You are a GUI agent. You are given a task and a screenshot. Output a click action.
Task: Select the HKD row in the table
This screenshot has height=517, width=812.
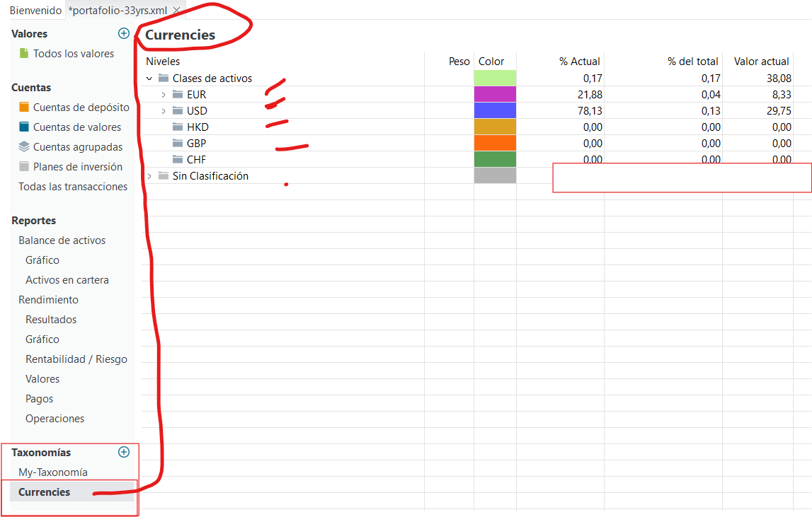198,127
